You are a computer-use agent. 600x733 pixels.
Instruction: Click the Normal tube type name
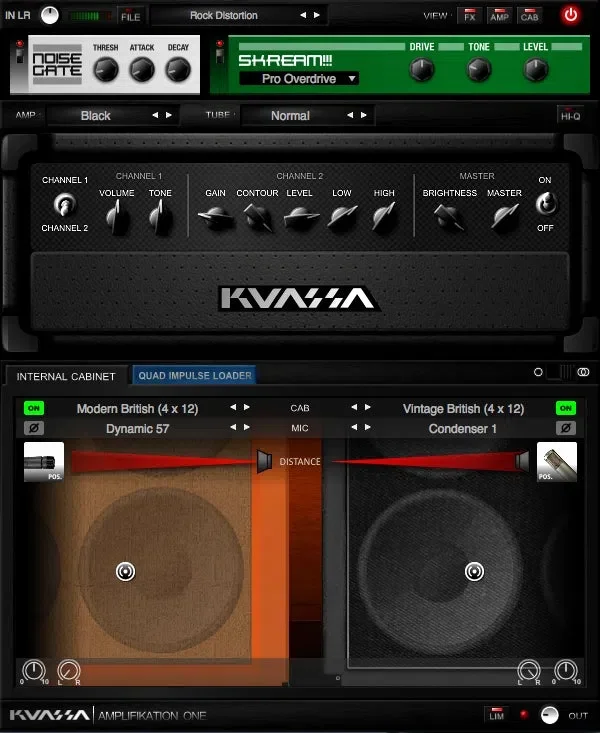click(x=290, y=115)
